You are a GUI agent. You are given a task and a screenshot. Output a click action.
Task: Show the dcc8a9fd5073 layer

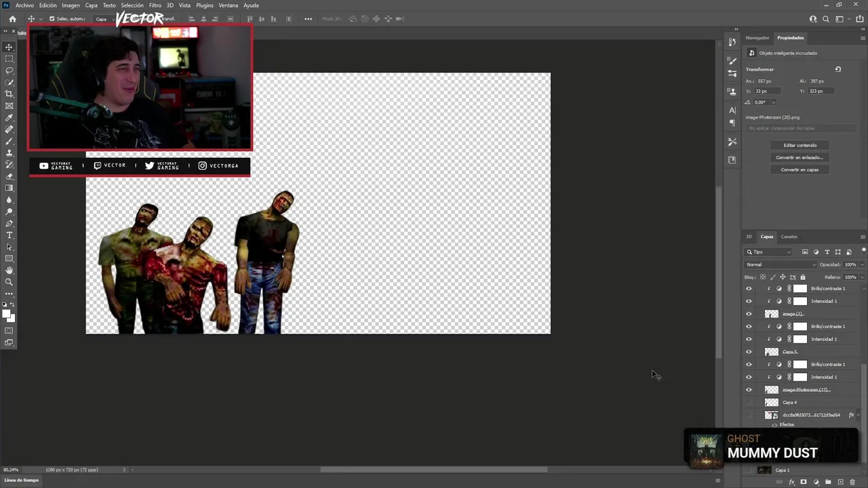749,415
